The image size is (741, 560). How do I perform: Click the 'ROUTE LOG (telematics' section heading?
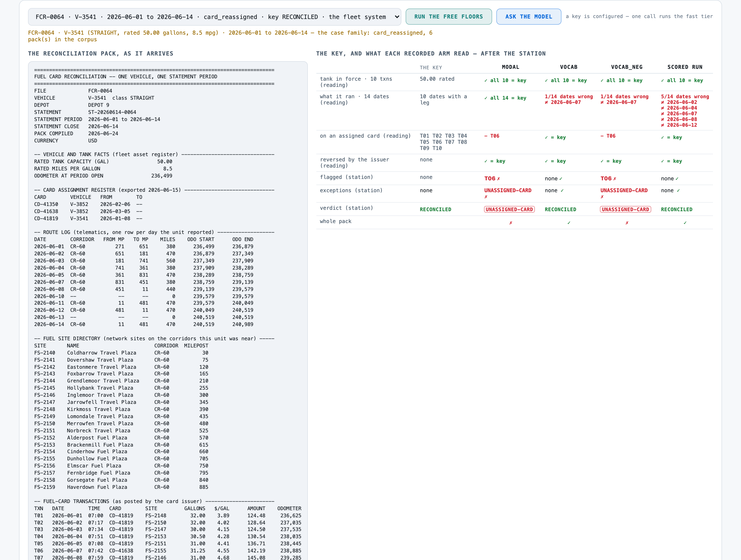click(154, 232)
